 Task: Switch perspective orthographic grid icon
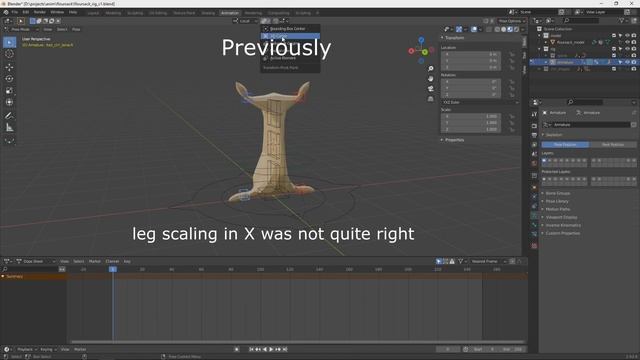[431, 99]
